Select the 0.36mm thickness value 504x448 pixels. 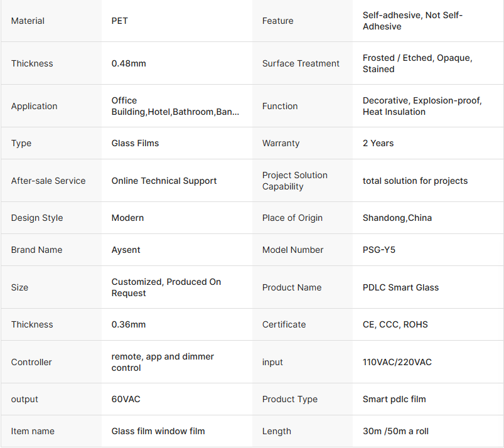pyautogui.click(x=128, y=324)
